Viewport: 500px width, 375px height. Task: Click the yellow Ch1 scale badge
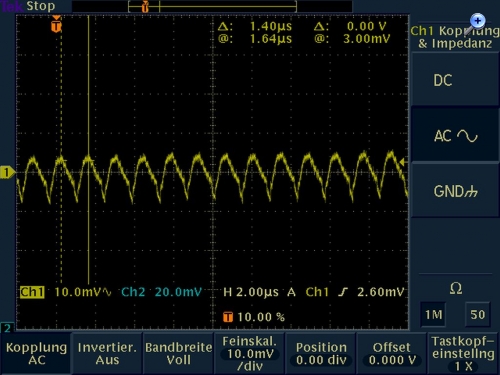pos(32,292)
